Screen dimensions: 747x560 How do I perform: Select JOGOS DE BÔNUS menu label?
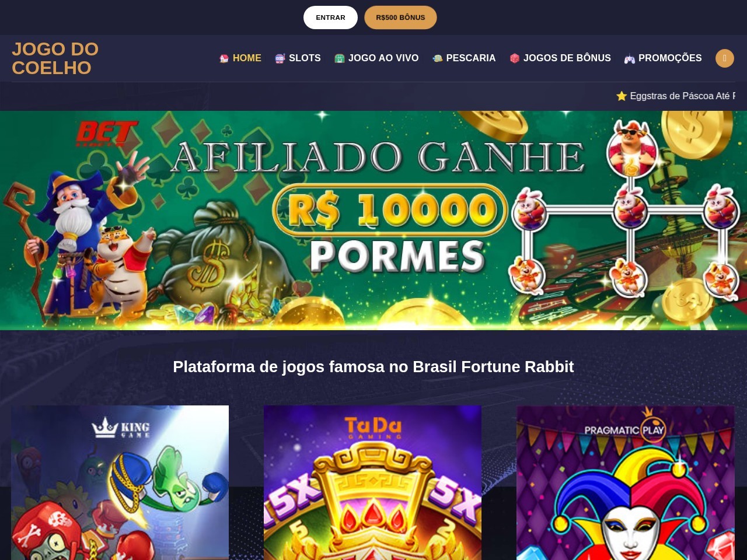point(567,58)
